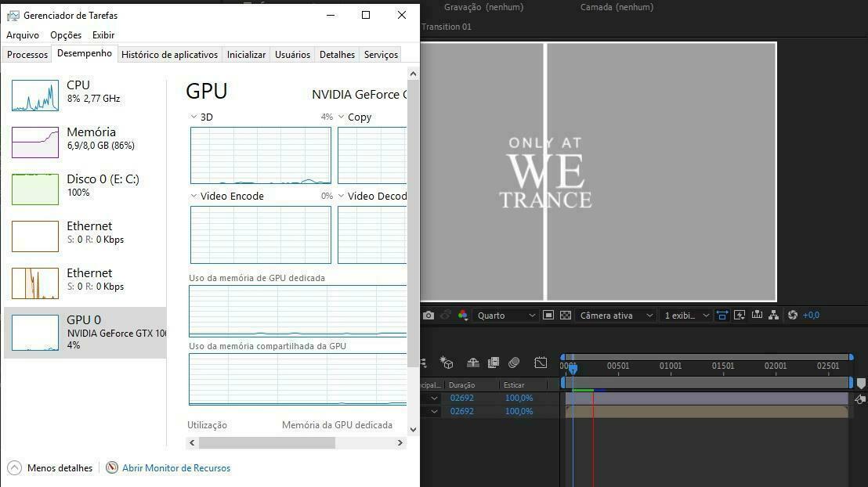The width and height of the screenshot is (868, 487).
Task: Open the show channel RGB color icon
Action: [x=463, y=316]
